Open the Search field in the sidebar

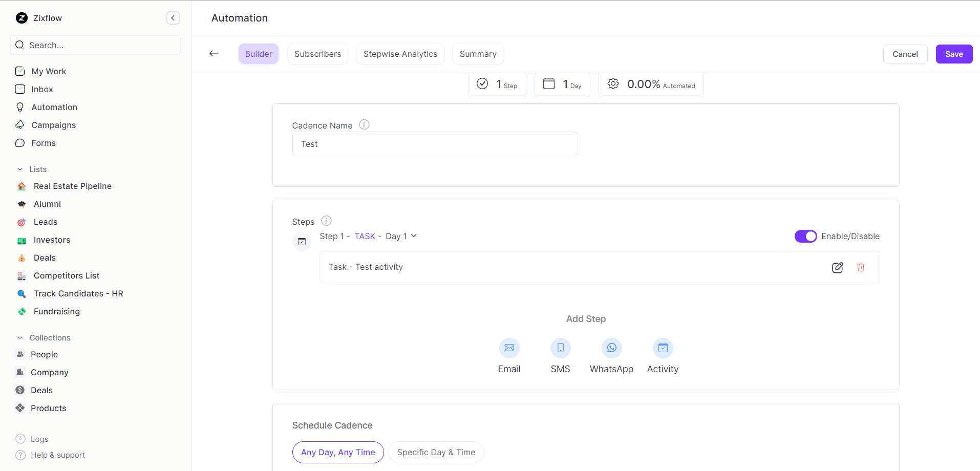(95, 45)
